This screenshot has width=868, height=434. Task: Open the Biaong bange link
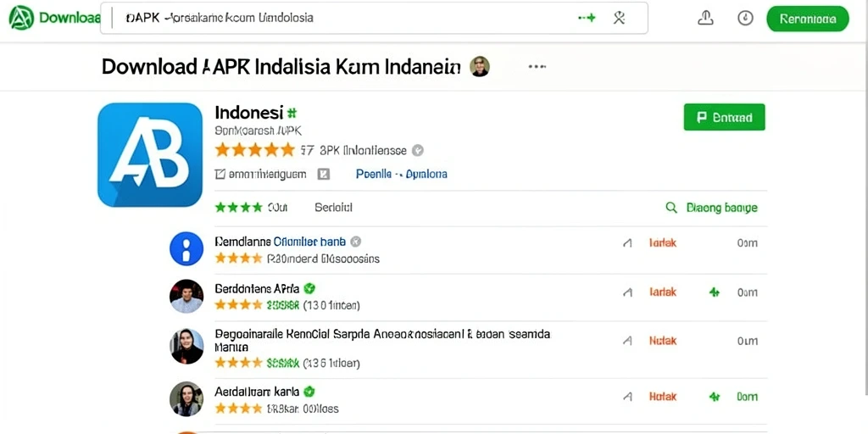722,209
